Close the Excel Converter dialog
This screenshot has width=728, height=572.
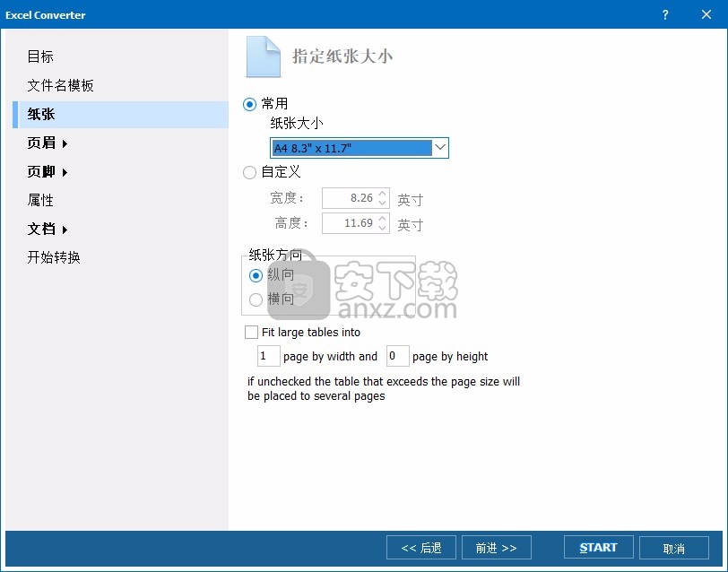pos(706,14)
